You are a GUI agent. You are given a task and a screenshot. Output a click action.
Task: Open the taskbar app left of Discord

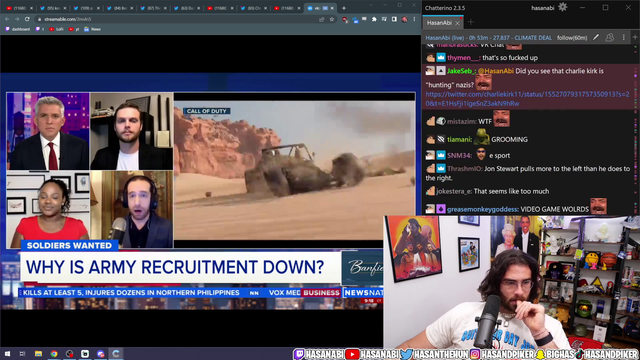click(85, 354)
